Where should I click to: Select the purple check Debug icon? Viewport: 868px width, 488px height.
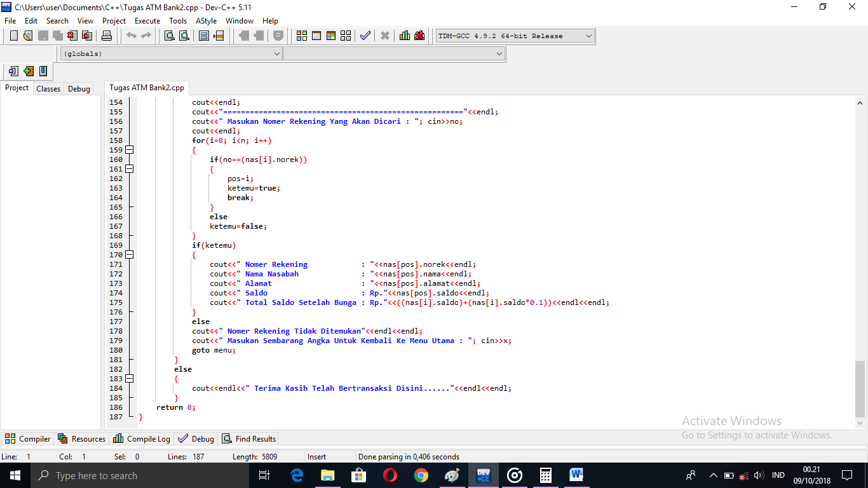(x=365, y=36)
